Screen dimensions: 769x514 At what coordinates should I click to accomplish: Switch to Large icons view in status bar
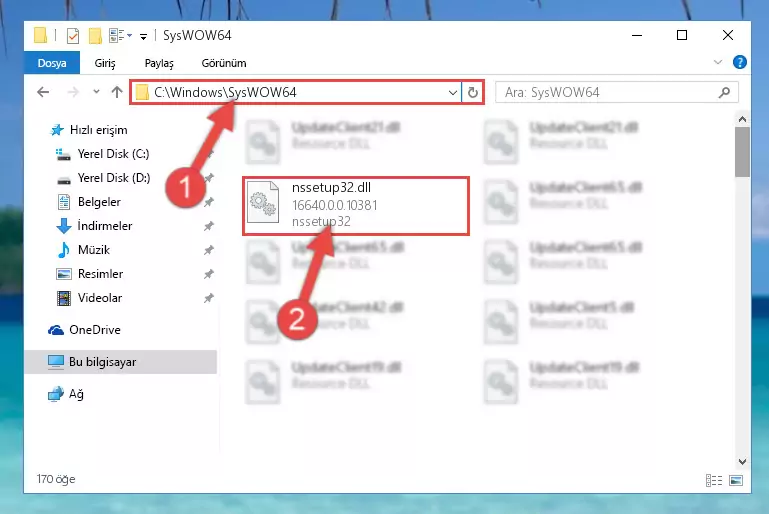[x=736, y=480]
